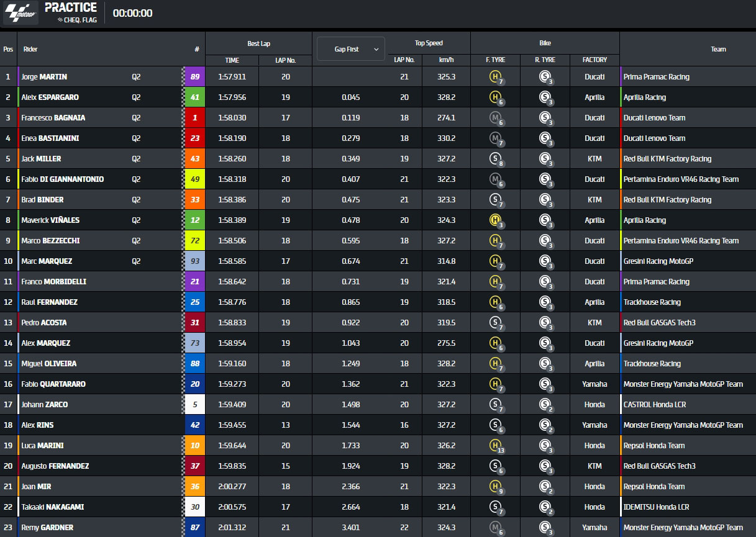Click Fabio Quartararo's best lap time
The width and height of the screenshot is (756, 537).
pyautogui.click(x=232, y=384)
